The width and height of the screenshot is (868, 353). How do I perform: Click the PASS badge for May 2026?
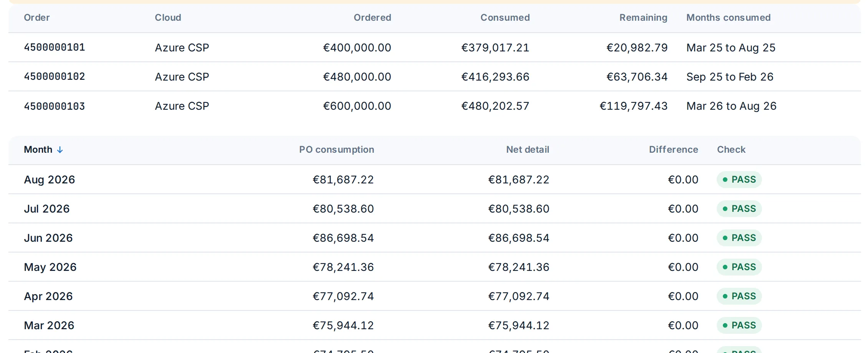(x=739, y=267)
